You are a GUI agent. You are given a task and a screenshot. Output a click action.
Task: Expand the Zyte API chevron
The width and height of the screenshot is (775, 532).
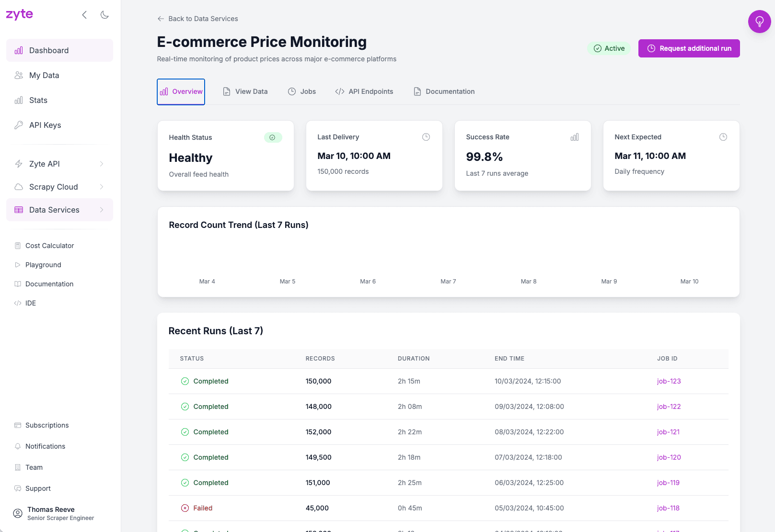coord(102,164)
